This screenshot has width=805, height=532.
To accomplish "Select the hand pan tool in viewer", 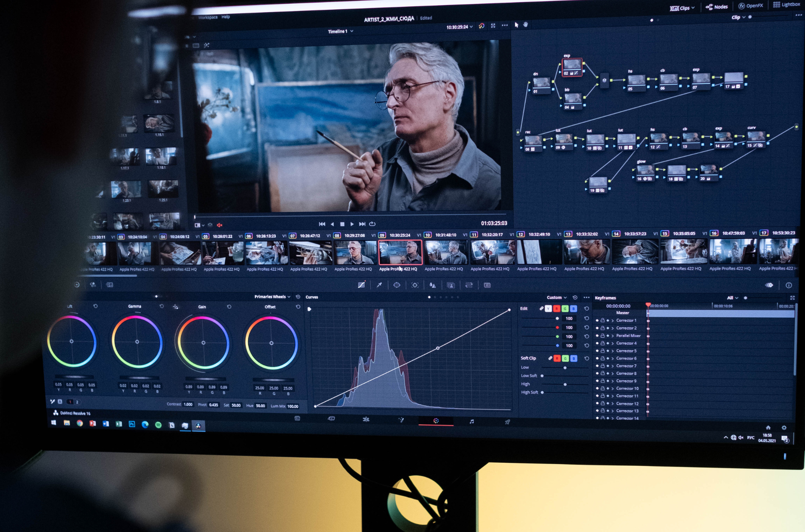I will 525,25.
